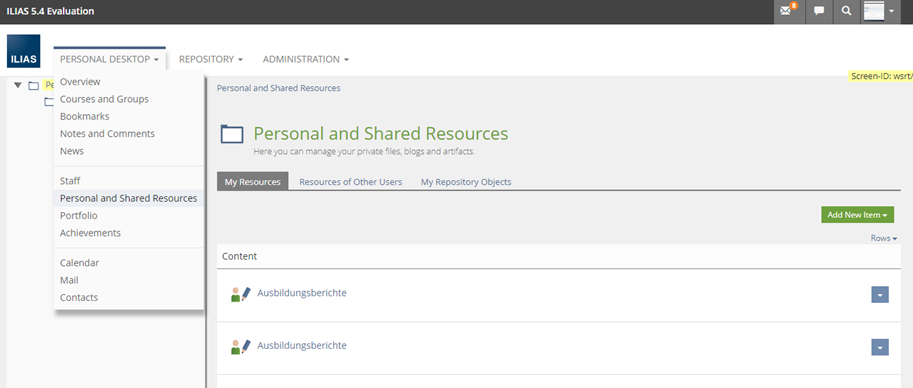This screenshot has width=913, height=388.
Task: Open the Personal Desktop menu
Action: click(x=109, y=59)
